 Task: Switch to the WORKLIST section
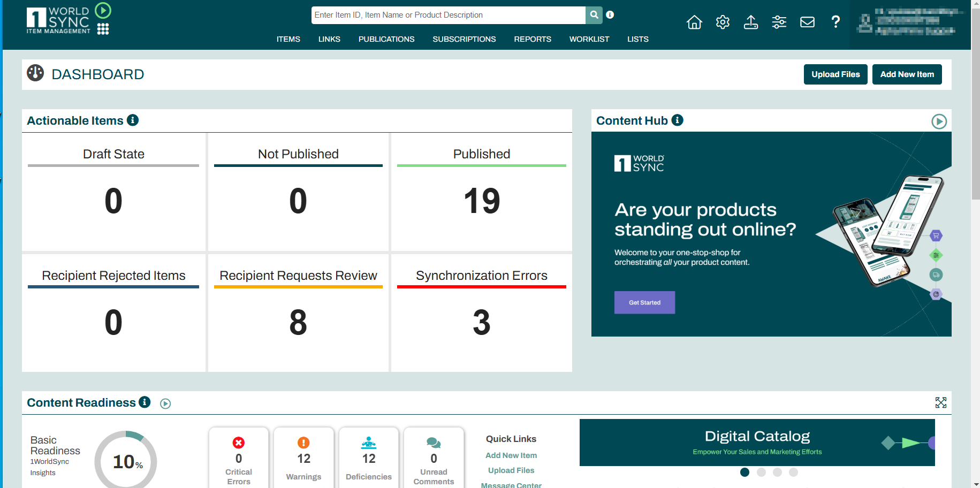[589, 39]
